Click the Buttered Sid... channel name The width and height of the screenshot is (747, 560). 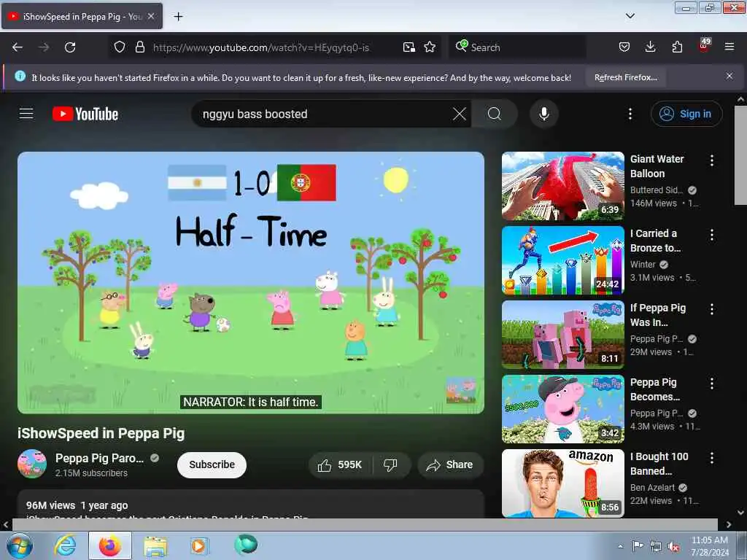[x=656, y=190]
